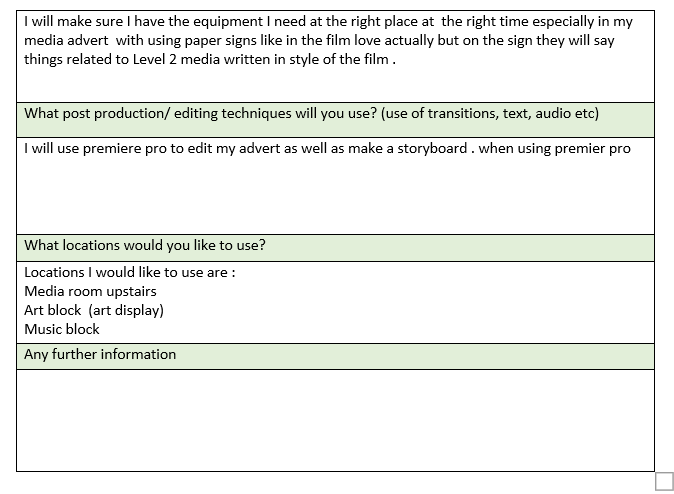Place cursor after 'when using premier pro'
The height and width of the screenshot is (494, 674).
(631, 148)
